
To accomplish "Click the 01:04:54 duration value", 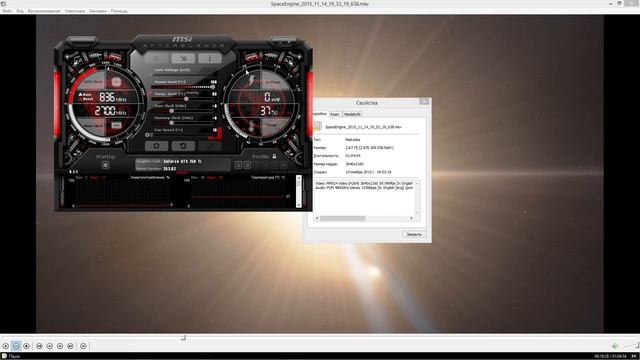I will click(x=353, y=156).
